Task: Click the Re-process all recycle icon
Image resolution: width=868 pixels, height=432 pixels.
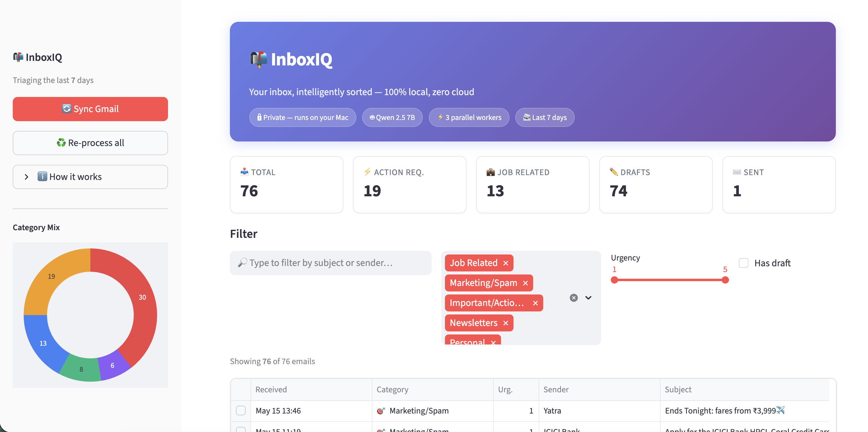Action: [61, 142]
